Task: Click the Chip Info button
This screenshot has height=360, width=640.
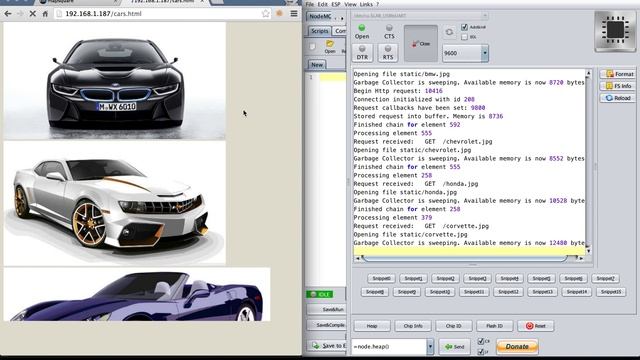Action: click(413, 326)
